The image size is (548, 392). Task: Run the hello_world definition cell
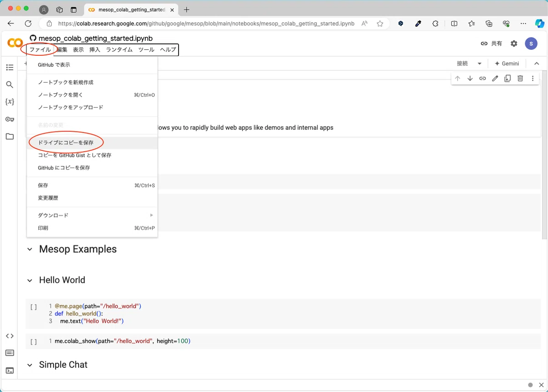click(x=33, y=307)
